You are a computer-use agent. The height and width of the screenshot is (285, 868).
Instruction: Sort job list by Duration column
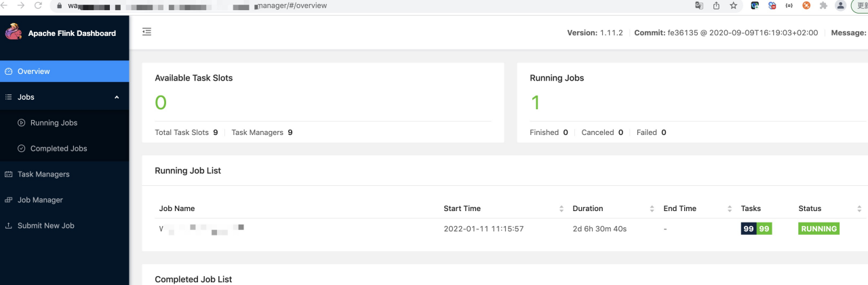pyautogui.click(x=652, y=208)
